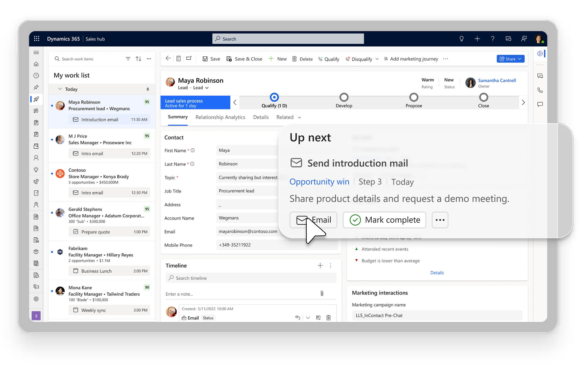Toggle the hamburger navigation menu
The image size is (588, 371).
(36, 52)
